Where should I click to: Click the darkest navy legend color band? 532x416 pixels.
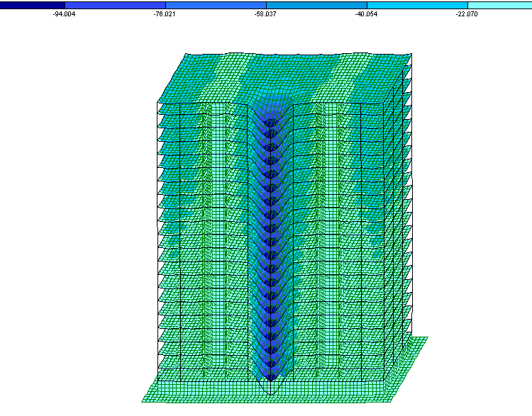32,4
